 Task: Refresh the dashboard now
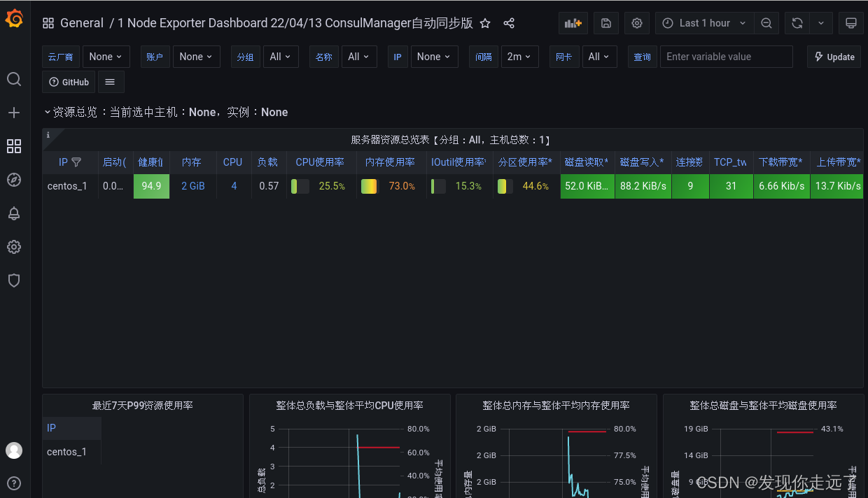click(x=797, y=23)
